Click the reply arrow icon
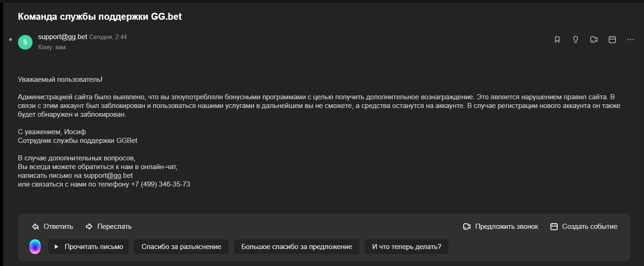Viewport: 644px width, 266px height. point(35,226)
